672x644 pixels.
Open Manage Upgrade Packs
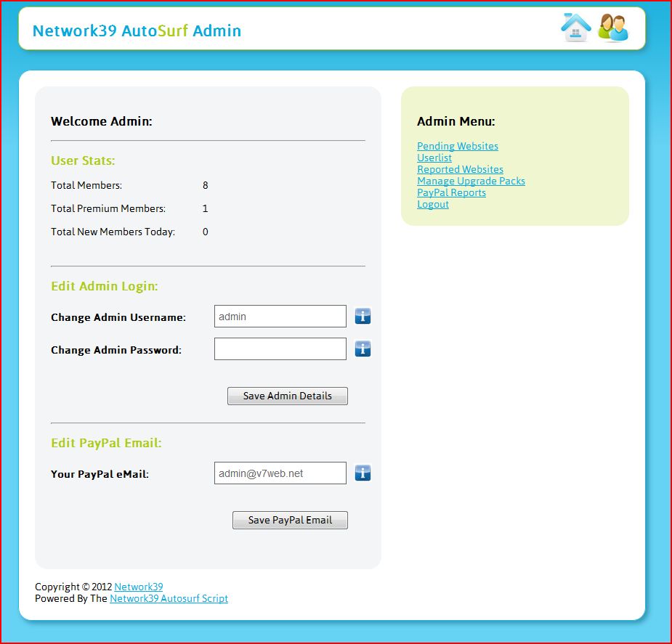(471, 181)
